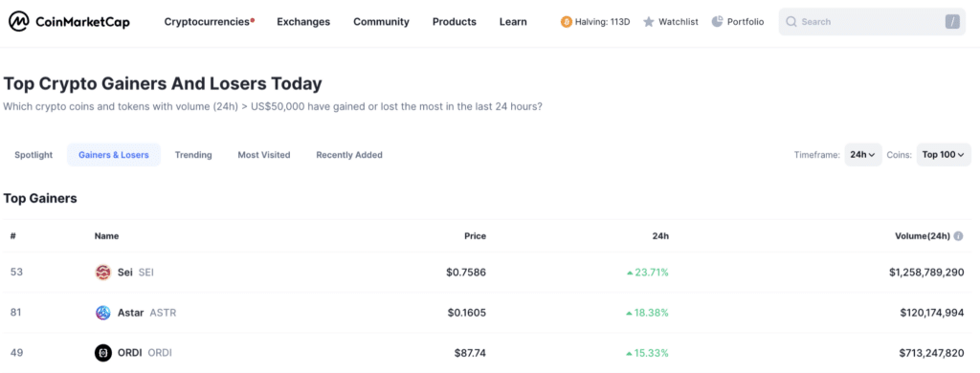Image resolution: width=980 pixels, height=373 pixels.
Task: Open the Recently Added tab
Action: (349, 155)
